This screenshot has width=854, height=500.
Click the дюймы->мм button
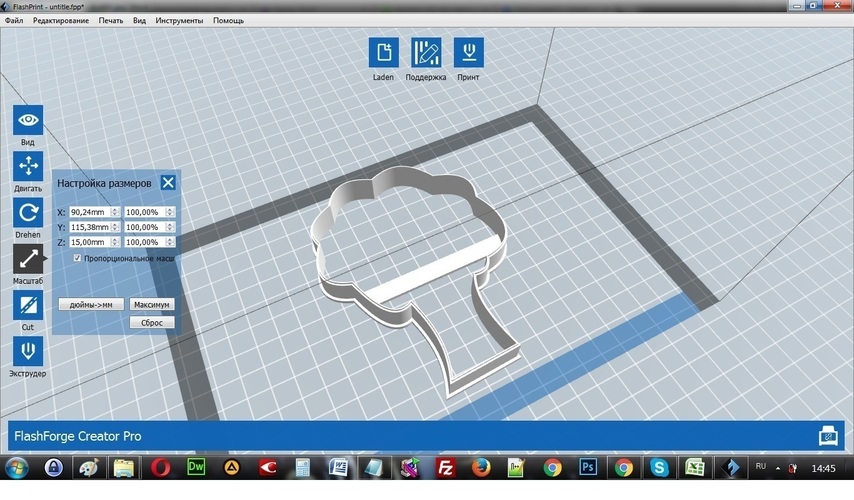point(91,304)
